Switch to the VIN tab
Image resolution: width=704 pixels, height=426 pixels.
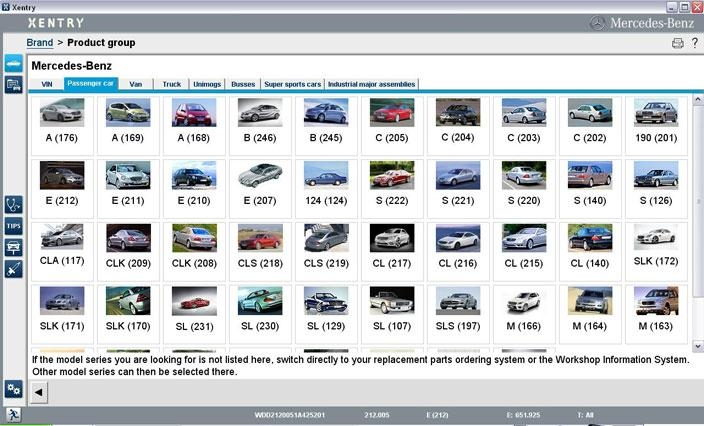[x=47, y=84]
